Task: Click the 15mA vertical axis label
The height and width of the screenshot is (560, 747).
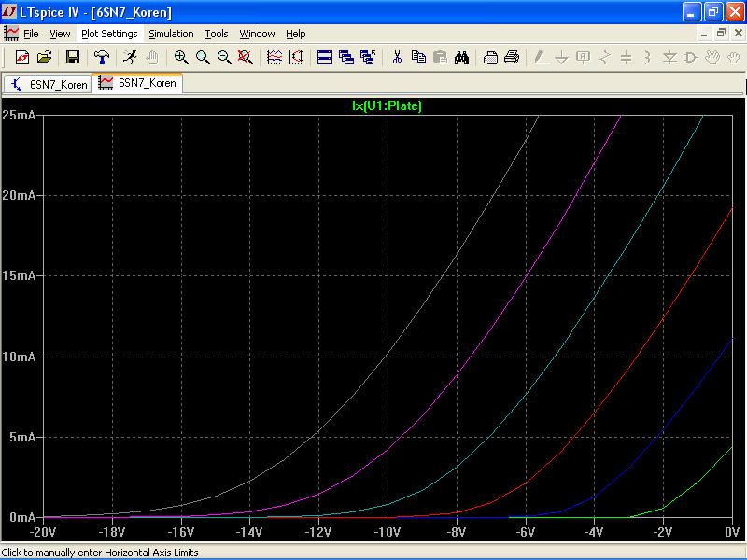Action: point(19,275)
